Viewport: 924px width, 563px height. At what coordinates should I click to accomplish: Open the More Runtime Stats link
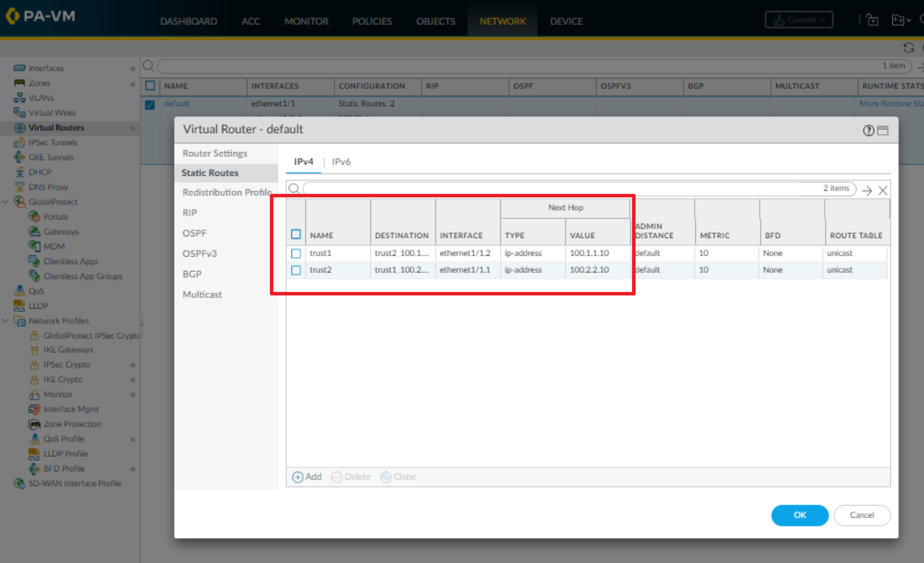point(891,104)
